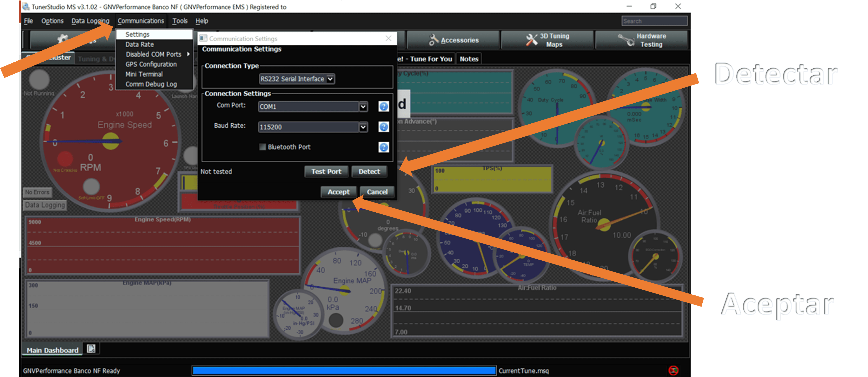Select Data Rate menu entry
This screenshot has width=868, height=377.
point(154,44)
